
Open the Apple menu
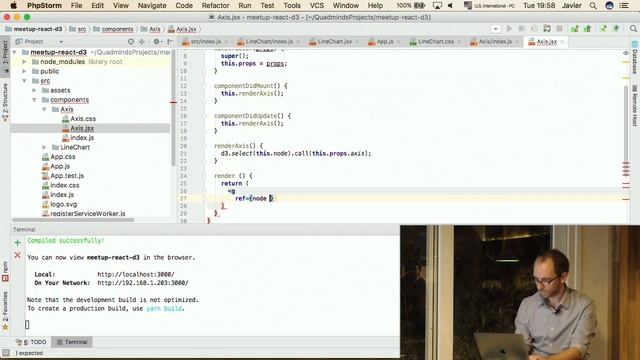13,5
